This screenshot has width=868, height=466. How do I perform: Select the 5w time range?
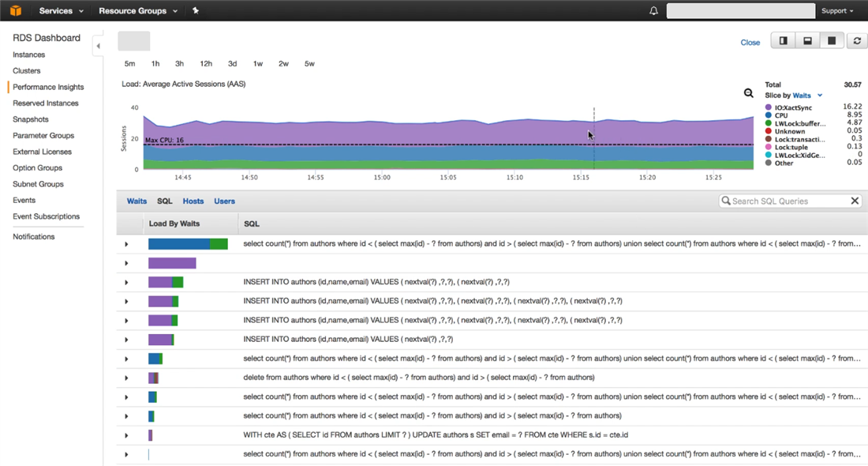pyautogui.click(x=309, y=64)
